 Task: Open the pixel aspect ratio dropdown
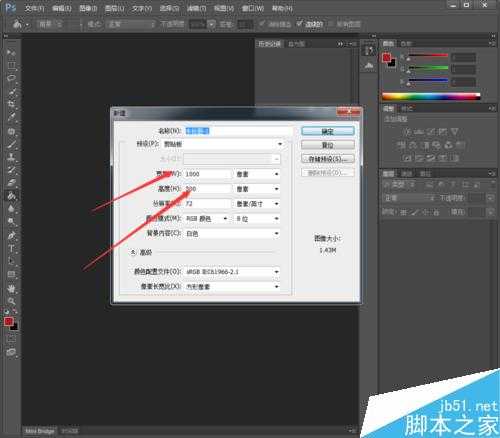coord(232,286)
